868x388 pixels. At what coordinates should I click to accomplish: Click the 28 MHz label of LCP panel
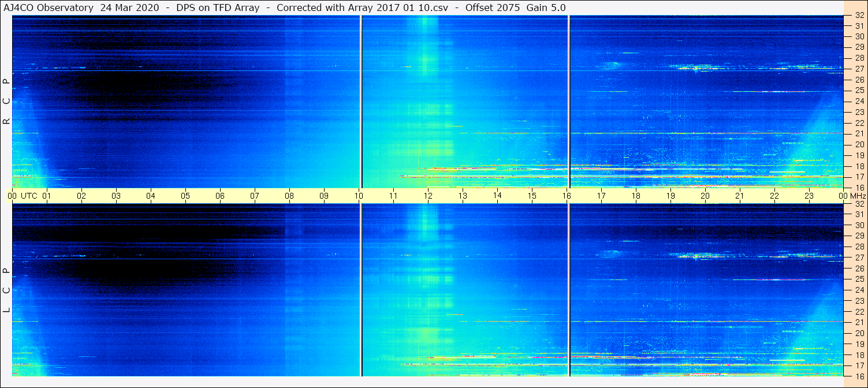tap(859, 246)
